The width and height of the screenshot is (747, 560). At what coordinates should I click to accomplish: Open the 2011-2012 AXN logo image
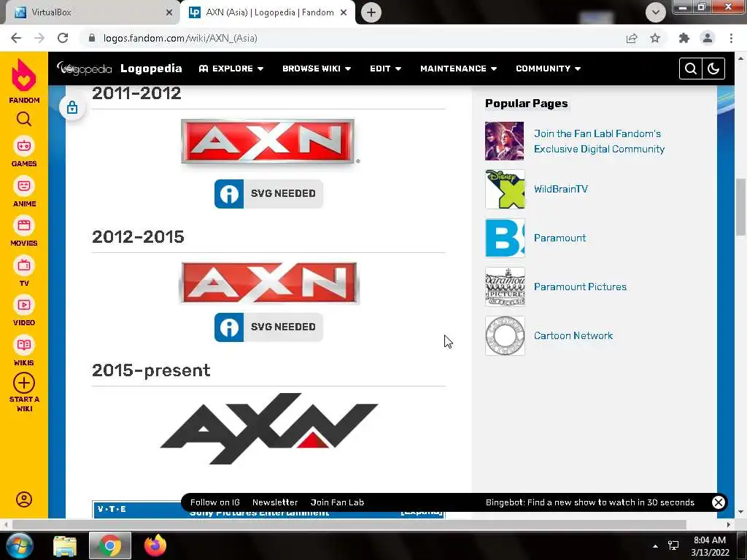(x=268, y=141)
